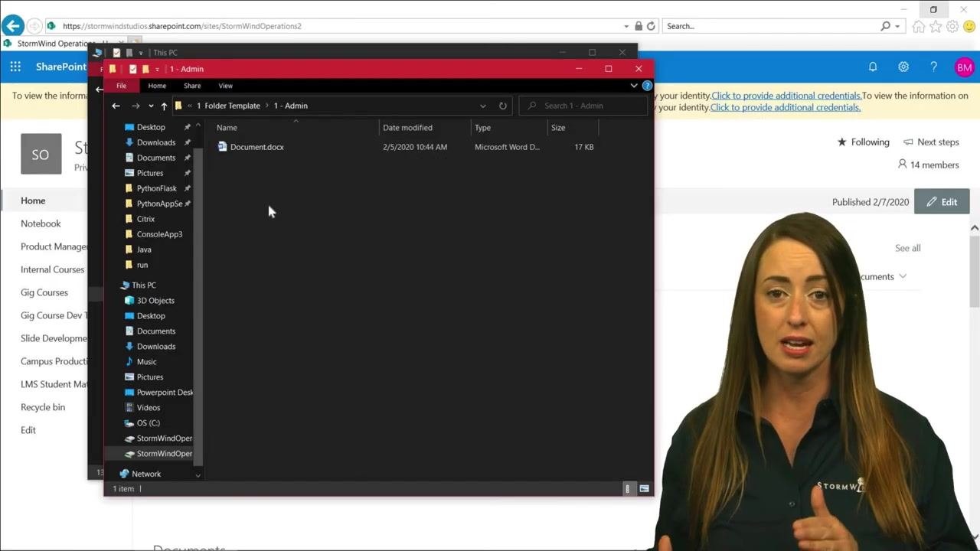
Task: Refresh the 1 - Admin folder
Action: pos(503,106)
